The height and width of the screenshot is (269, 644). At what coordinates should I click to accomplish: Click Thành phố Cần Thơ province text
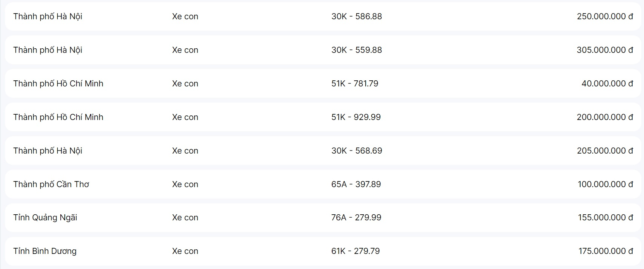coord(51,184)
